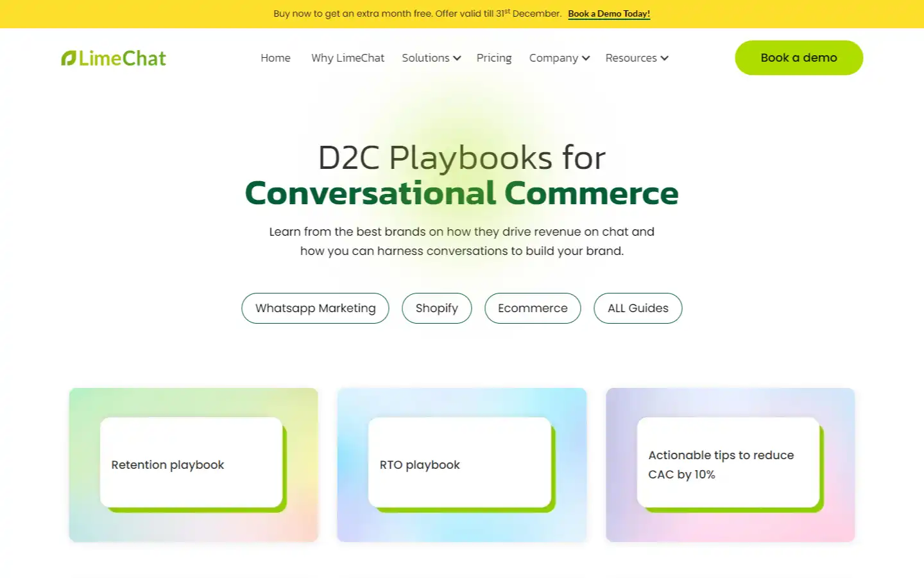The height and width of the screenshot is (578, 924).
Task: Filter playbooks by Ecommerce
Action: [532, 308]
